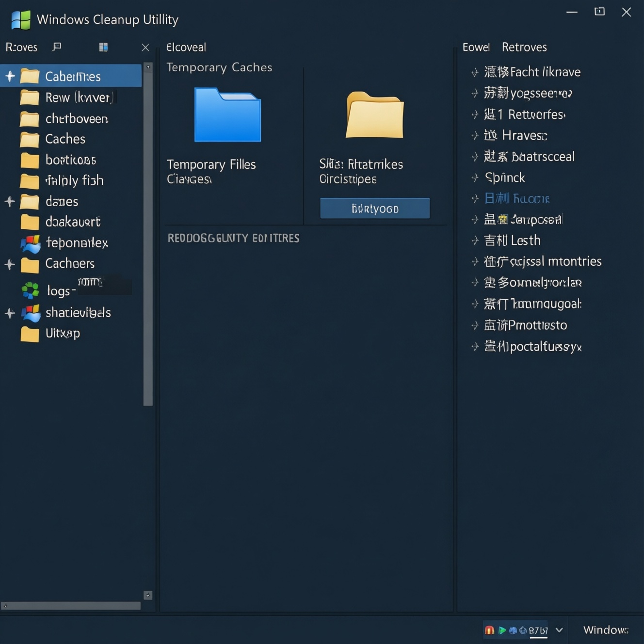Click the swirl tray icon
The width and height of the screenshot is (644, 644).
coord(523,630)
